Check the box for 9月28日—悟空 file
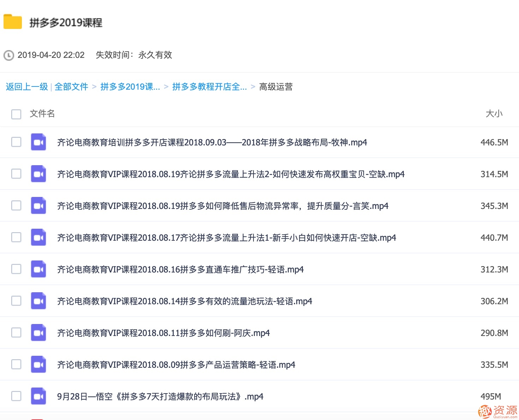519x420 pixels. (x=16, y=396)
